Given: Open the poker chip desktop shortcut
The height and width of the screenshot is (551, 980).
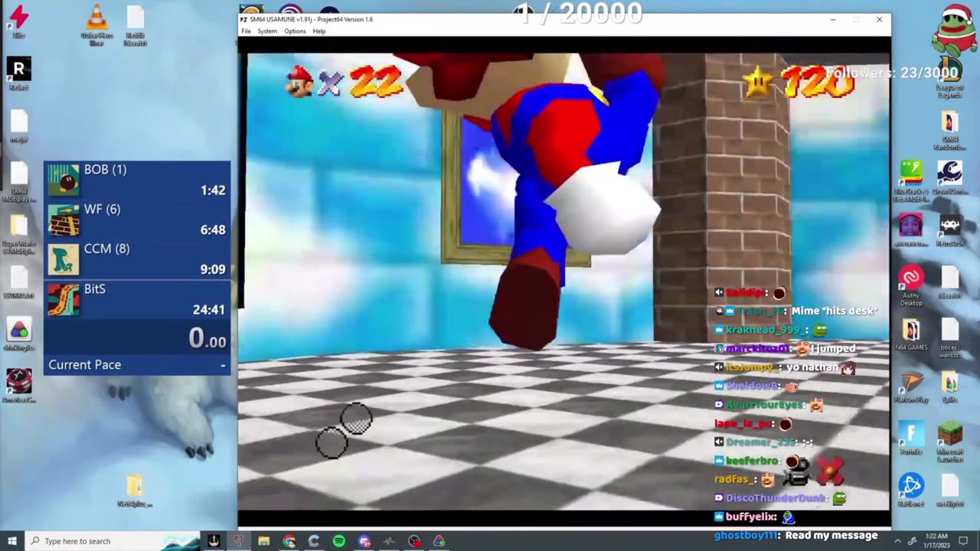Looking at the screenshot, I should (x=19, y=385).
